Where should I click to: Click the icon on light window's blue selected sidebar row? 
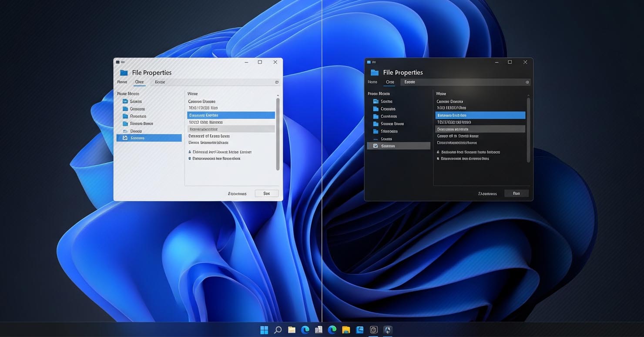tap(125, 138)
